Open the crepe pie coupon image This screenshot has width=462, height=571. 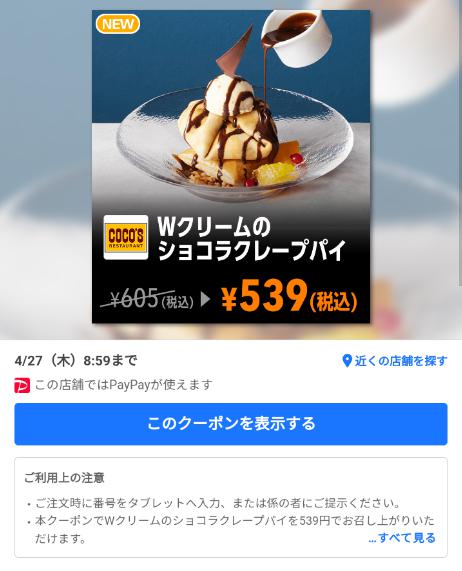[x=231, y=166]
